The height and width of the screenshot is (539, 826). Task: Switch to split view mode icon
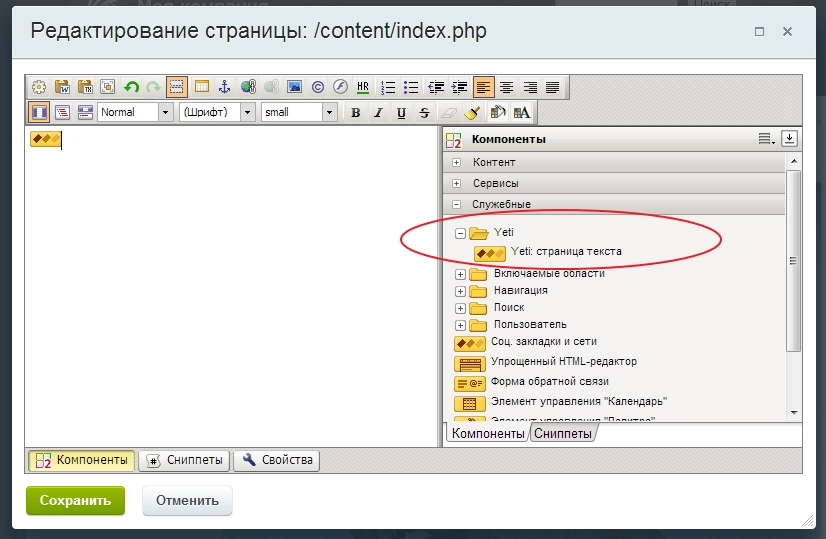point(85,112)
